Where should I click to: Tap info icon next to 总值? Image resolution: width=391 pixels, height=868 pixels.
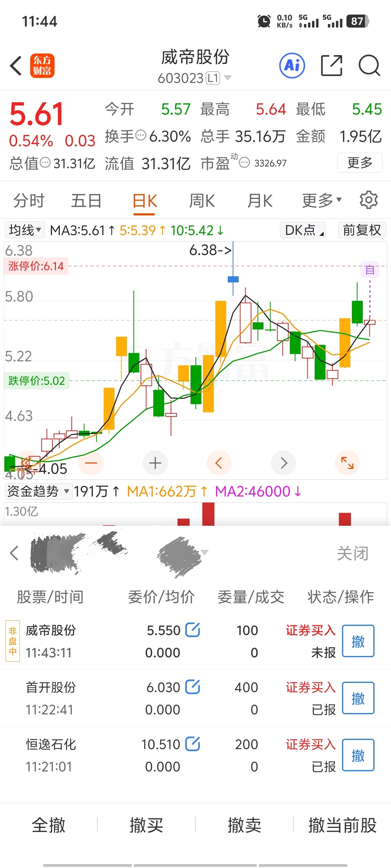pos(45,163)
